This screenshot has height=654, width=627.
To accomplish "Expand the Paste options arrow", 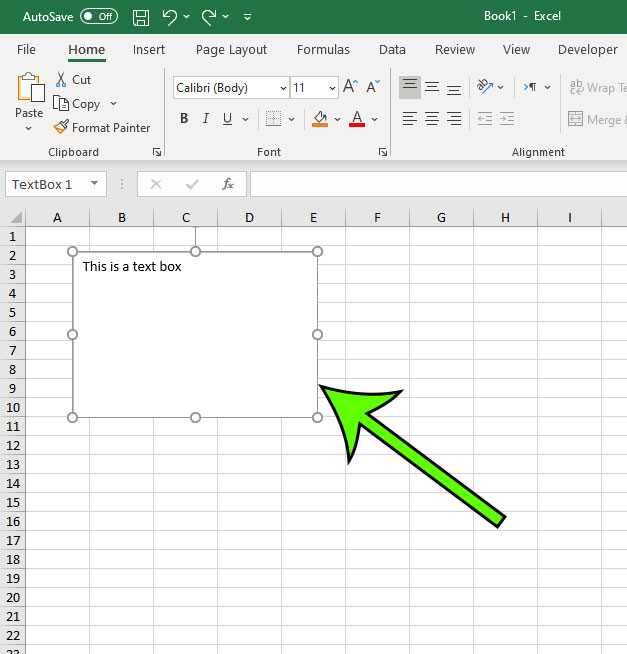I will 28,128.
